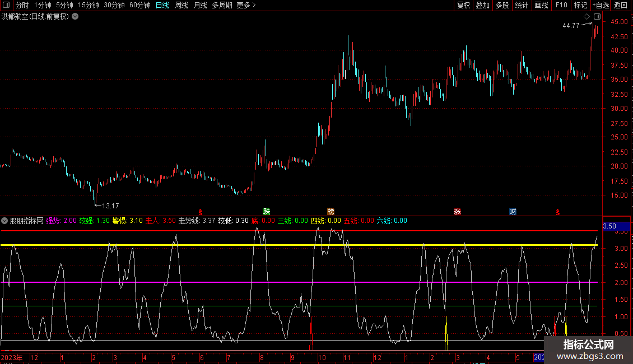Open the 洪都航空 chart options dropdown arrow

click(75, 17)
